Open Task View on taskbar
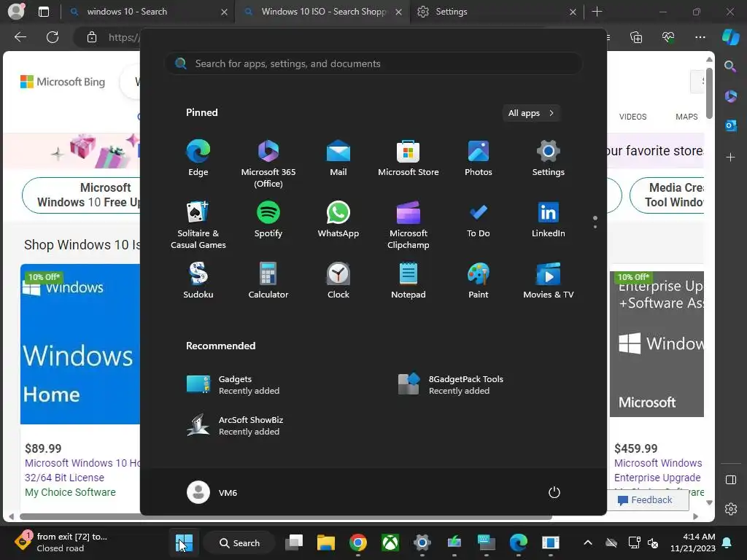Screen dimensions: 747x560 point(294,542)
